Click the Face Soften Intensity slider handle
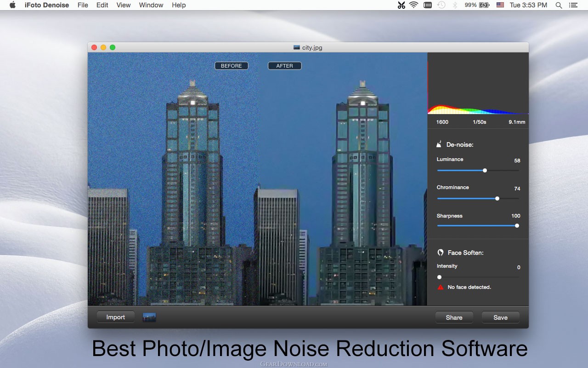The width and height of the screenshot is (588, 368). (x=439, y=277)
